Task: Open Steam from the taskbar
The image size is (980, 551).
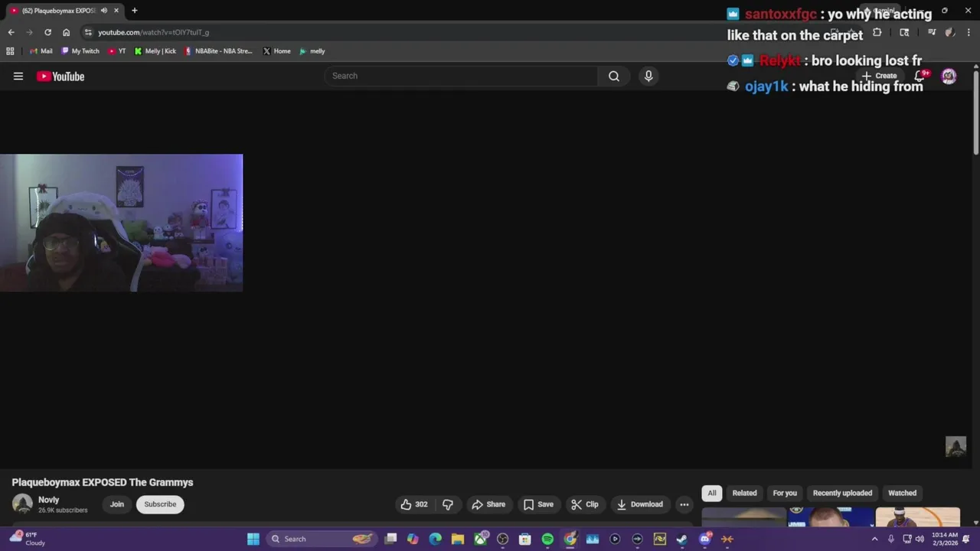Action: [682, 539]
